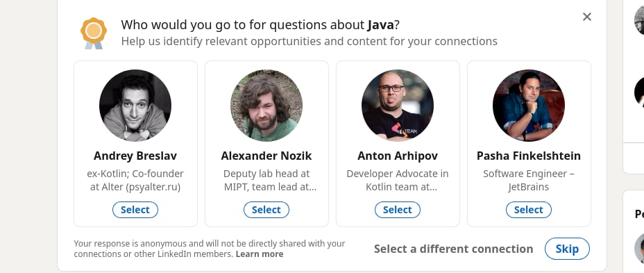Open the Learn more link
This screenshot has width=644, height=273.
click(259, 254)
